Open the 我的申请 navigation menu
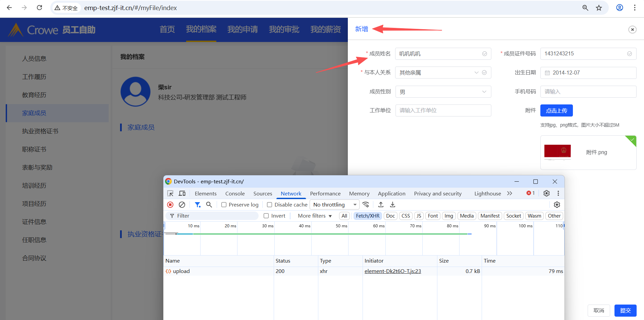644x320 pixels. pyautogui.click(x=243, y=30)
